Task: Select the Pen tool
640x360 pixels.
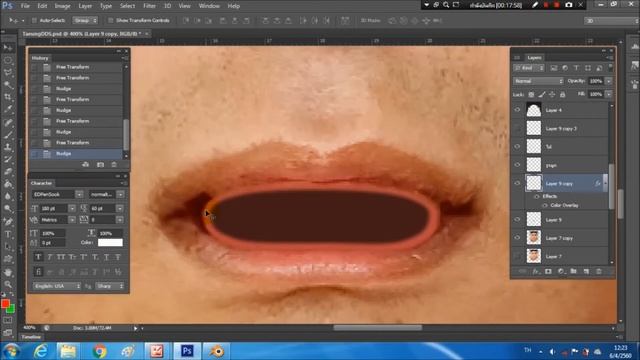Action: point(8,222)
